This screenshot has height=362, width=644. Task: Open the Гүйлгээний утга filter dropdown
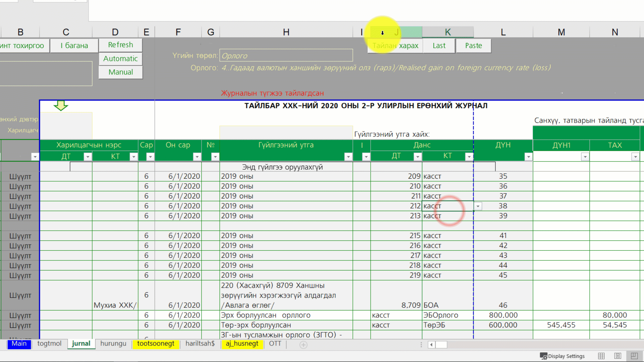point(348,157)
